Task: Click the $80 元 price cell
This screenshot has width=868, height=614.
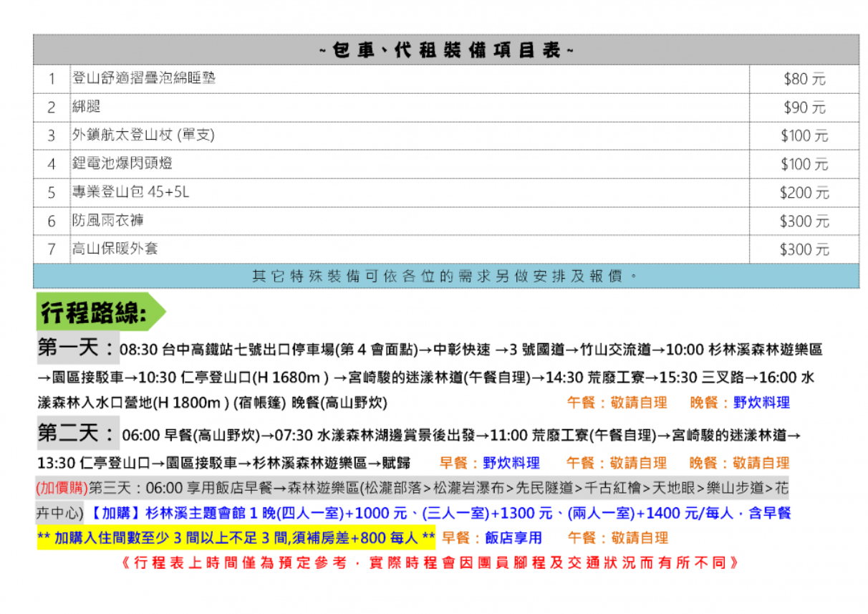Action: click(x=804, y=79)
